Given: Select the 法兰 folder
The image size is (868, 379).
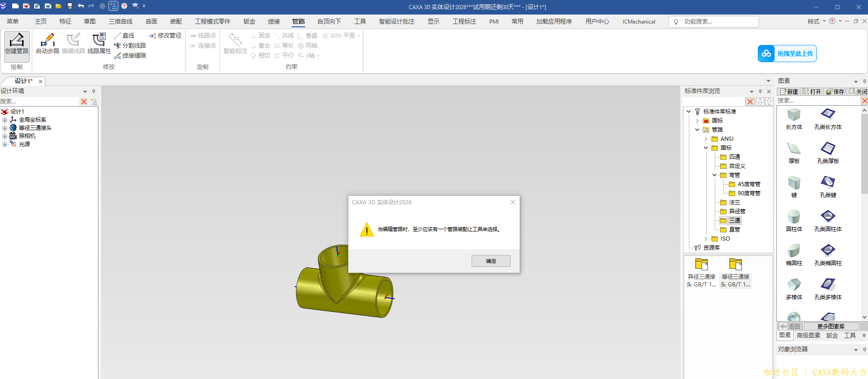Looking at the screenshot, I should [734, 202].
